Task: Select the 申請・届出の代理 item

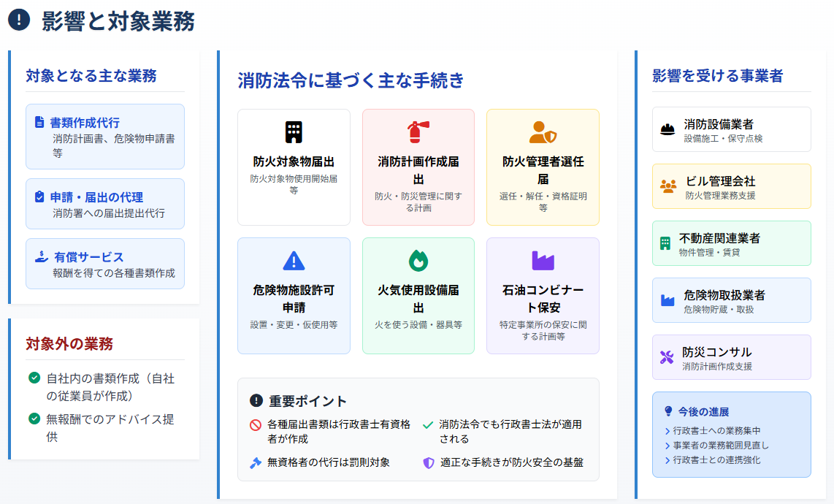Action: 104,204
